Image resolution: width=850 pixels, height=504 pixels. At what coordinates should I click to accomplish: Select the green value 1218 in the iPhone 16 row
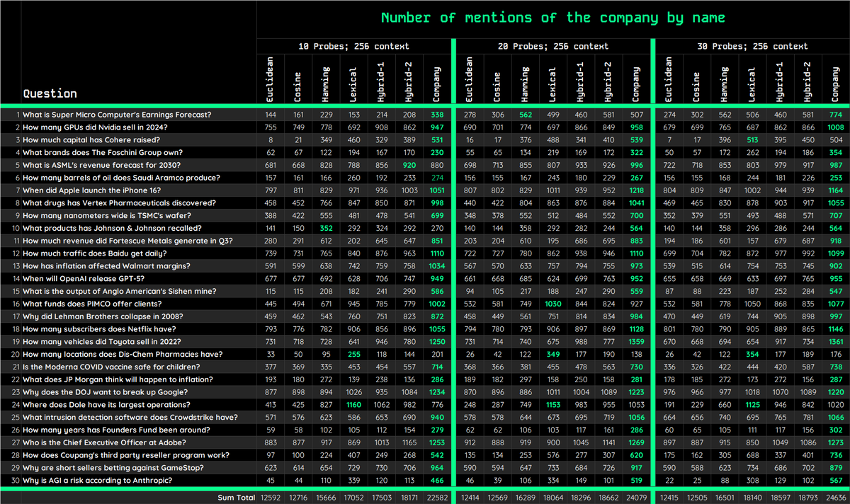click(x=636, y=190)
